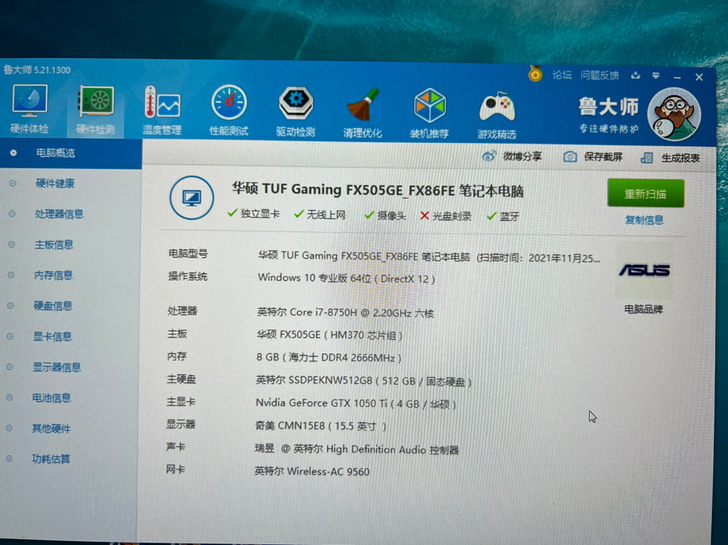This screenshot has height=545, width=728.
Task: Click 复制信息 copy info link
Action: [644, 220]
